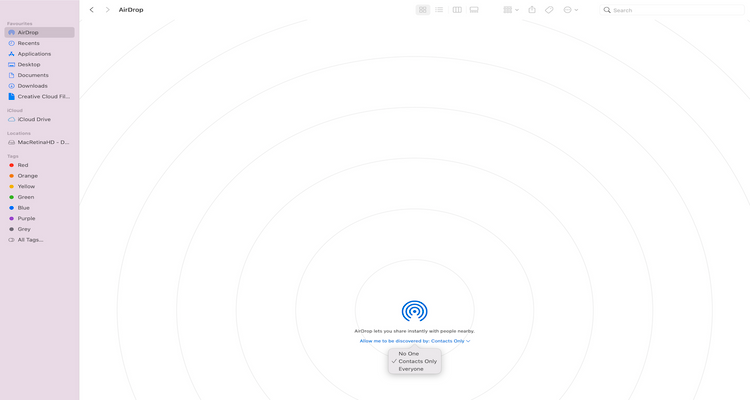Switch to gallery view
Image resolution: width=750 pixels, height=400 pixels.
coord(474,10)
